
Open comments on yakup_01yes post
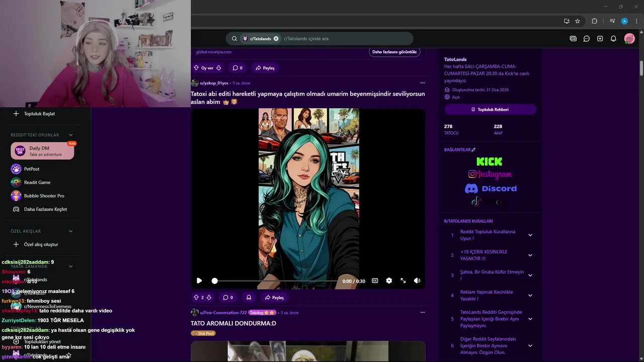(x=228, y=297)
